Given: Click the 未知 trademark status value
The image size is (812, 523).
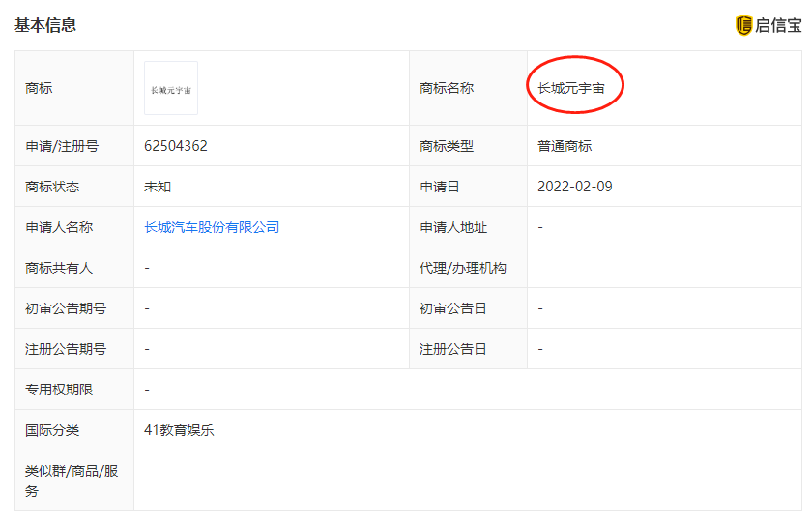Looking at the screenshot, I should tap(158, 187).
